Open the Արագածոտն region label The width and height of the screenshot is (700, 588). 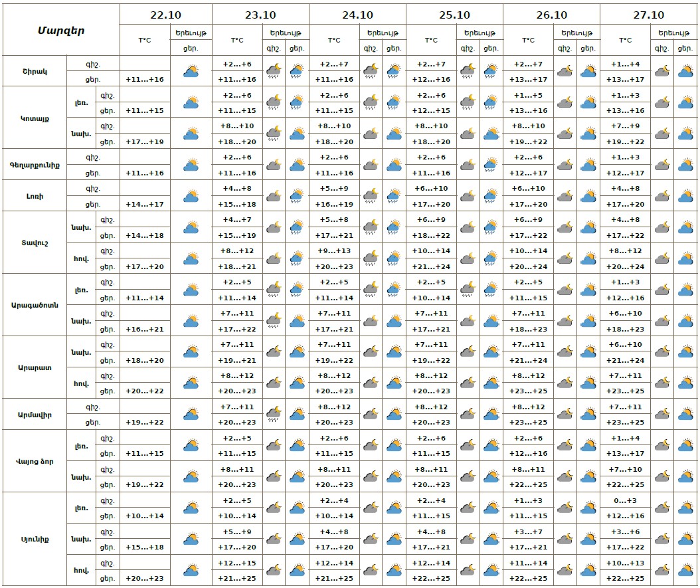[35, 305]
